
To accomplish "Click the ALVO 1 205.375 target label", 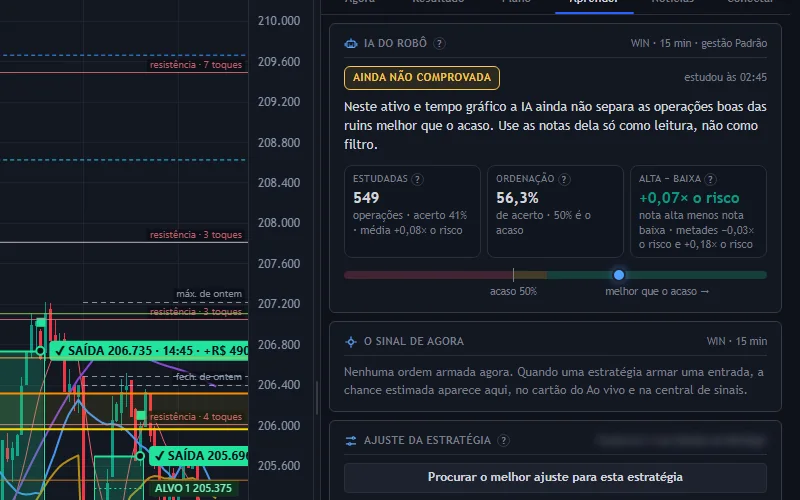I will 193,488.
